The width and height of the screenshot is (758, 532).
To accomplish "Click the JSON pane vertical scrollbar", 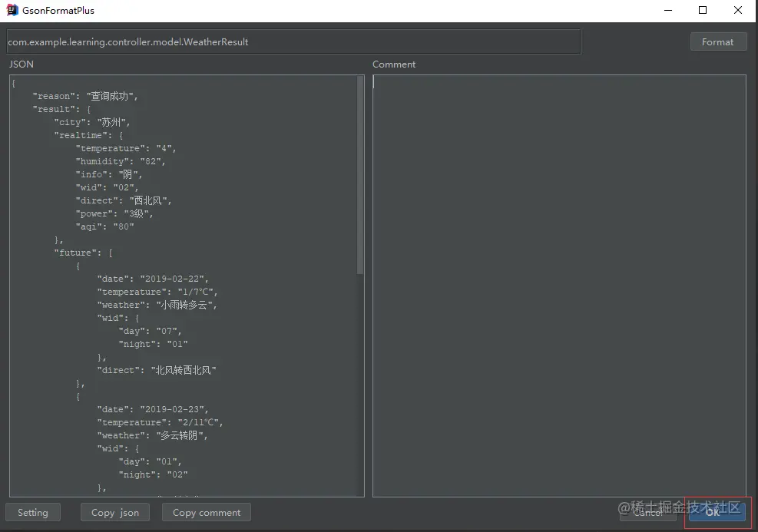I will click(x=360, y=175).
